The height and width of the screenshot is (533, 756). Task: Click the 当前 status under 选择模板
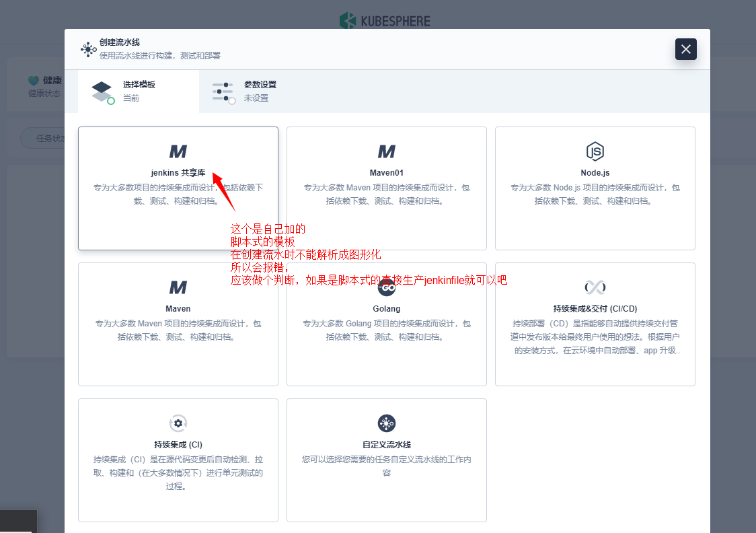tap(130, 98)
